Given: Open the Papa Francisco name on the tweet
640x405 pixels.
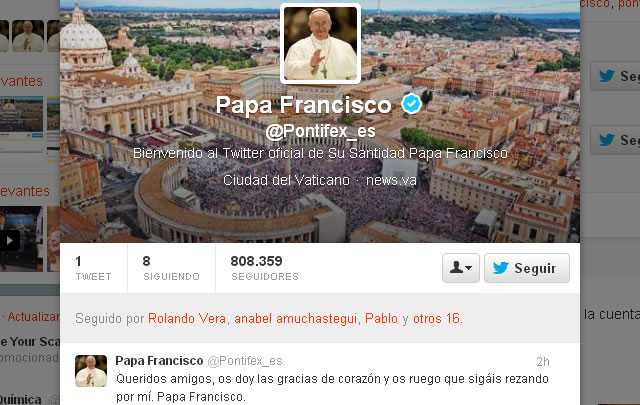Looking at the screenshot, I should pyautogui.click(x=159, y=361).
